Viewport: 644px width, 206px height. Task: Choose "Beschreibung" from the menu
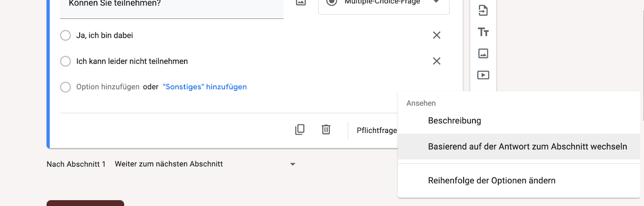click(454, 120)
